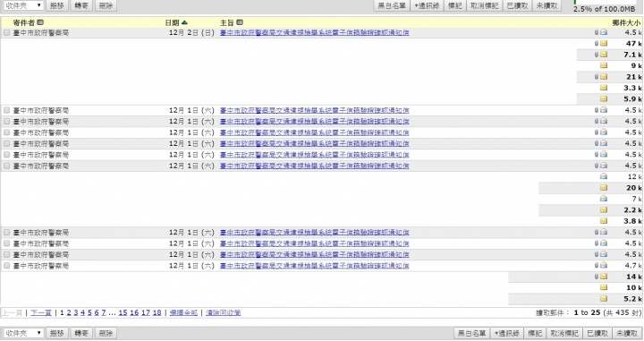Open 黑白名單 in the bottom toolbar

click(471, 333)
